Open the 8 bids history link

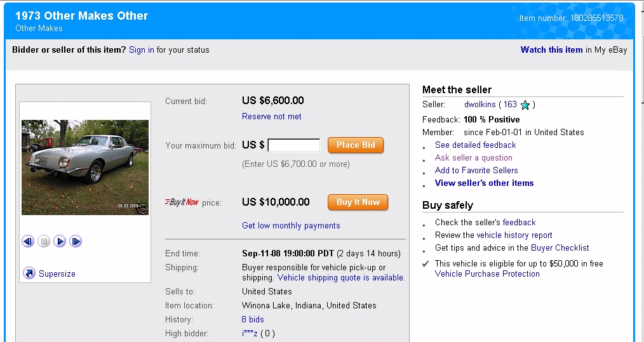253,320
